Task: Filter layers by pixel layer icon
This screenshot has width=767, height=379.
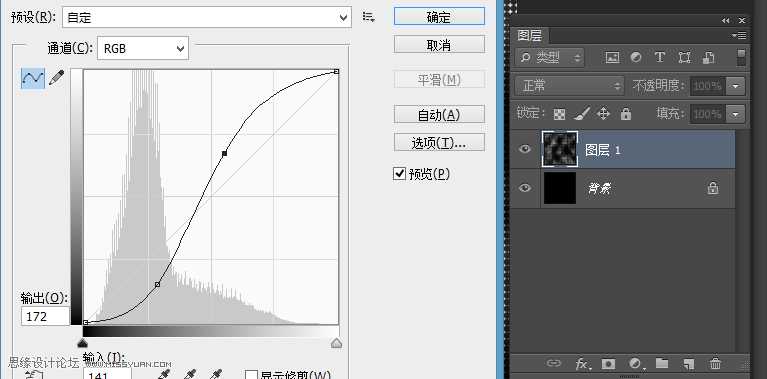Action: [612, 57]
